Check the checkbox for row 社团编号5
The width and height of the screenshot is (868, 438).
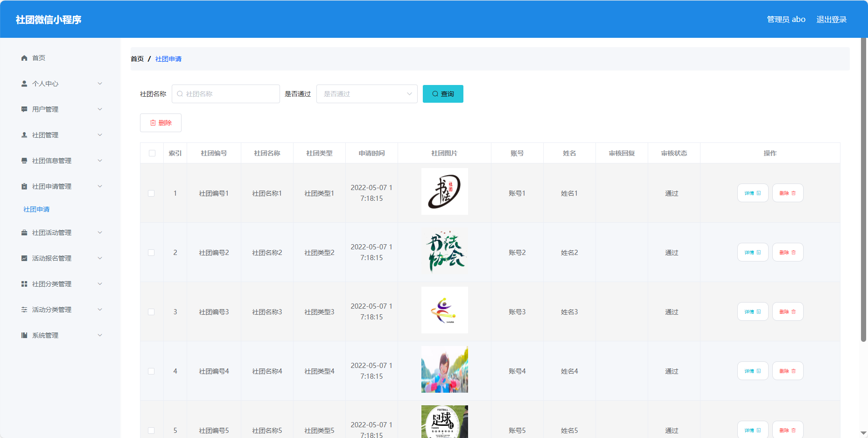151,431
